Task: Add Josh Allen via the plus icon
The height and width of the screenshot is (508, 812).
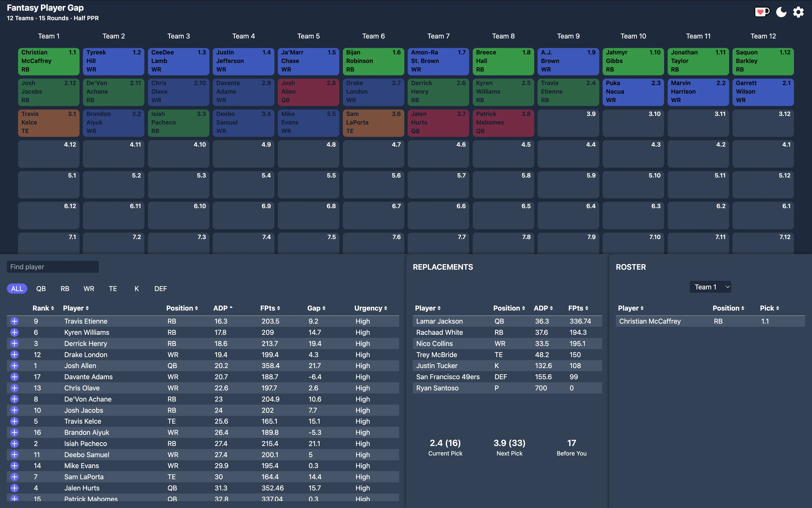Action: point(14,365)
